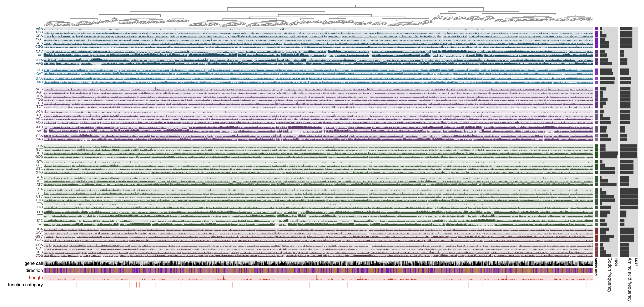This screenshot has width=644, height=307.
Task: Click the dark green swatch beside GCC row
Action: click(596, 153)
